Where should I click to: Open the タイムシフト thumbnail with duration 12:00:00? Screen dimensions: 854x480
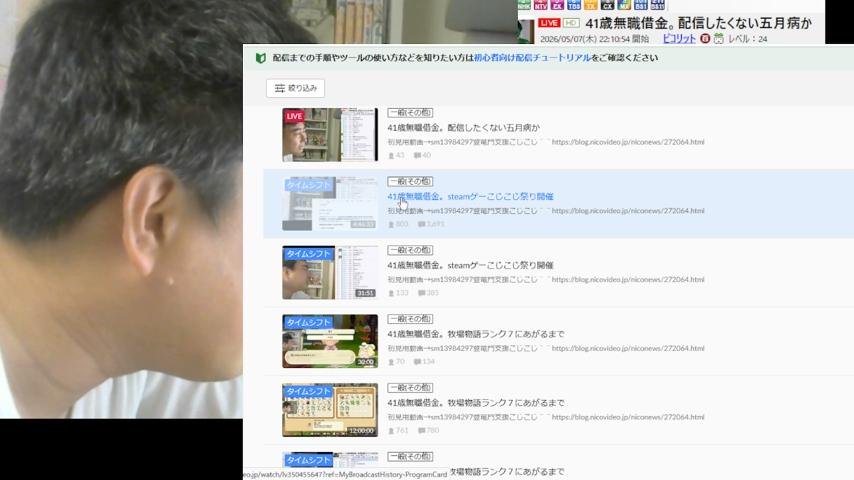[330, 410]
